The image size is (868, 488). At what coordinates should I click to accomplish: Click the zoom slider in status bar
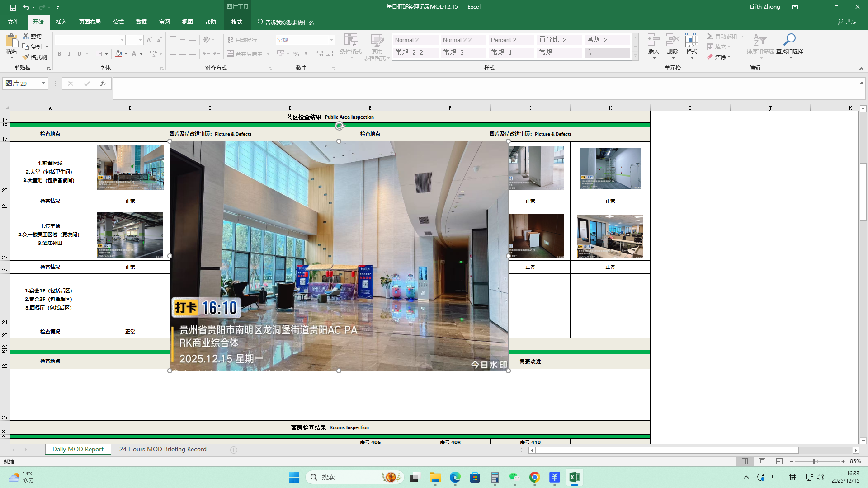814,461
